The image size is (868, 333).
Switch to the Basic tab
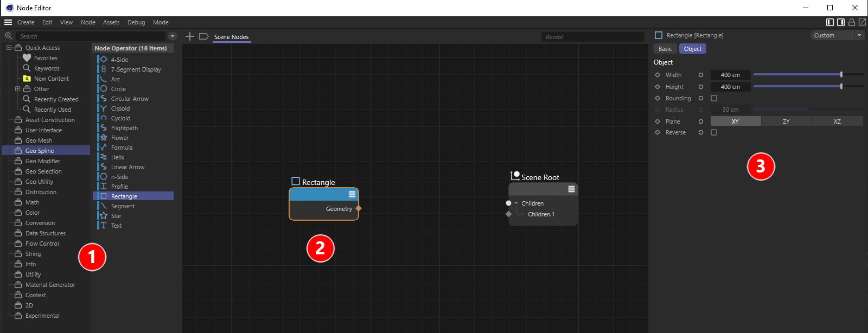(665, 49)
